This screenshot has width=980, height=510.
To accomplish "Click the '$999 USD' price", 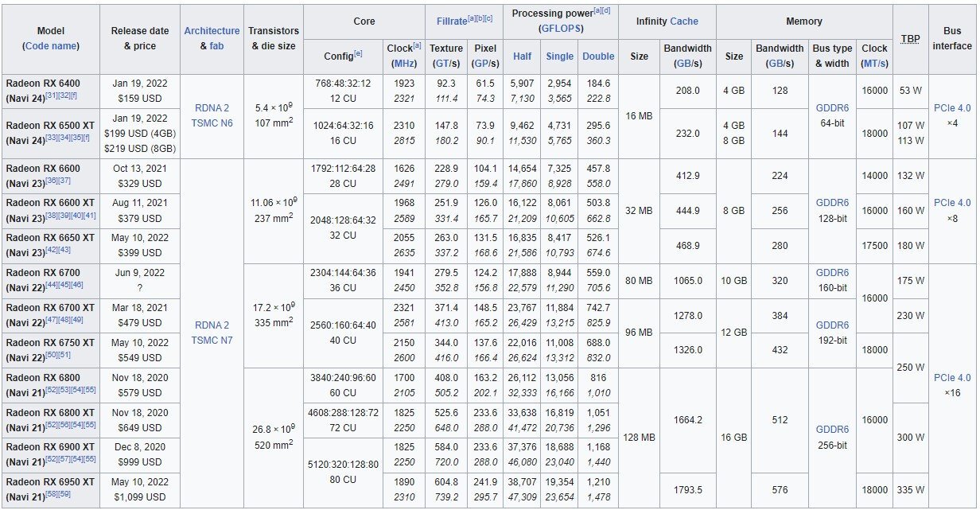I will pyautogui.click(x=141, y=462).
